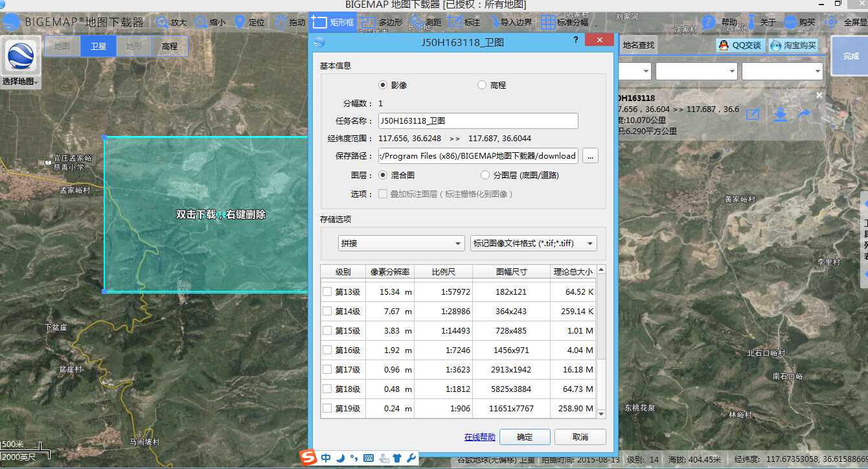Image resolution: width=868 pixels, height=469 pixels.
Task: Switch to the 高程 elevation tab
Action: [x=170, y=46]
